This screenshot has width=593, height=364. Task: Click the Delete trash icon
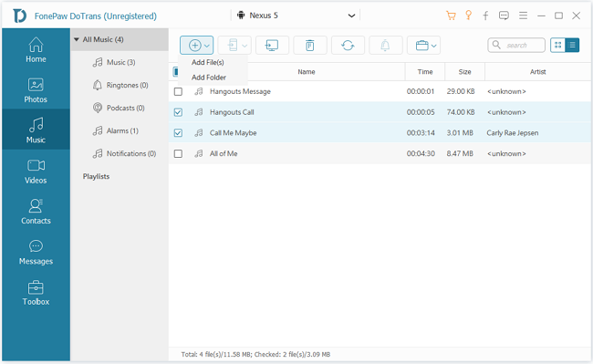click(x=310, y=46)
